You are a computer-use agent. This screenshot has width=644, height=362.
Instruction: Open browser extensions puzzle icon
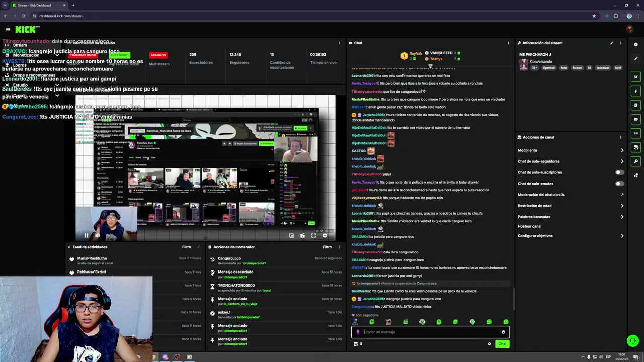(616, 16)
